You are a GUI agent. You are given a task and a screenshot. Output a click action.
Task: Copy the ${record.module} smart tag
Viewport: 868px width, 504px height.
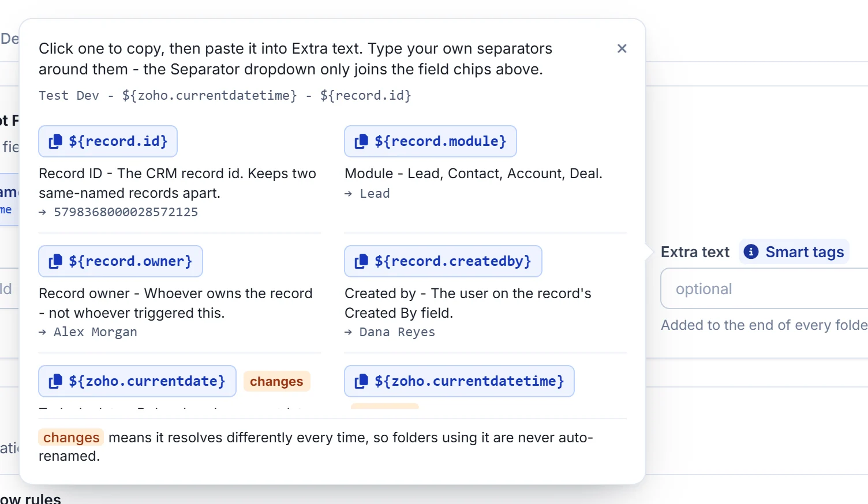[x=431, y=141]
